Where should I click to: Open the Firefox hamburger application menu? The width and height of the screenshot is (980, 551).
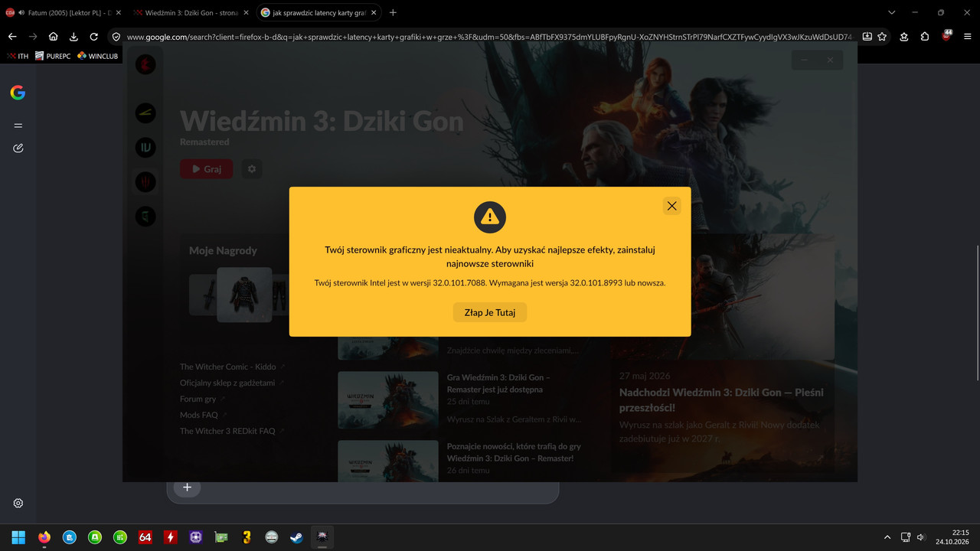point(968,36)
